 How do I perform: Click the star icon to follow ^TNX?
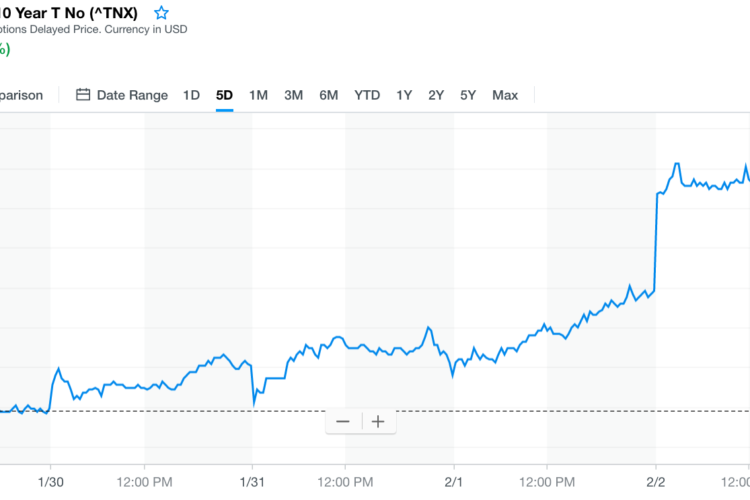(161, 13)
